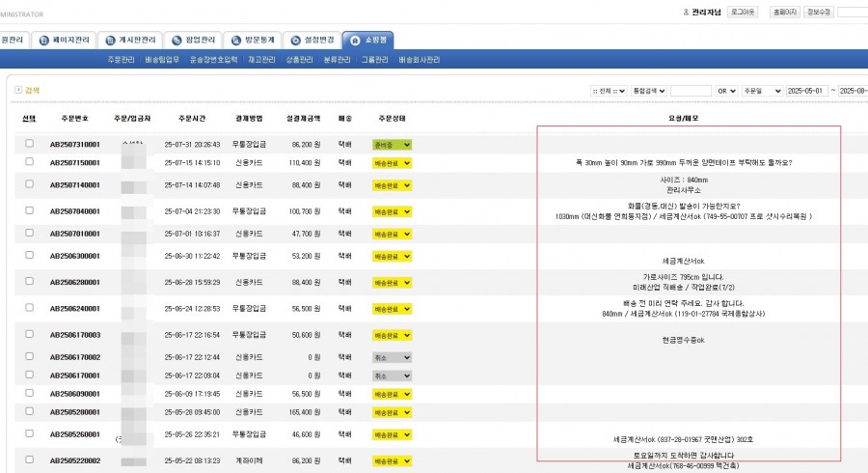Viewport: 868px width, 473px height.
Task: Open the 배송완료 status selector for AB2507150001
Action: [x=392, y=162]
